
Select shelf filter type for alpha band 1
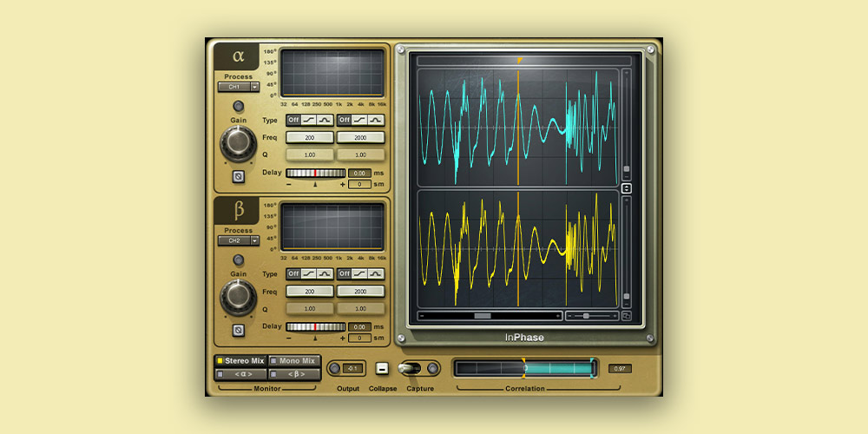click(309, 120)
